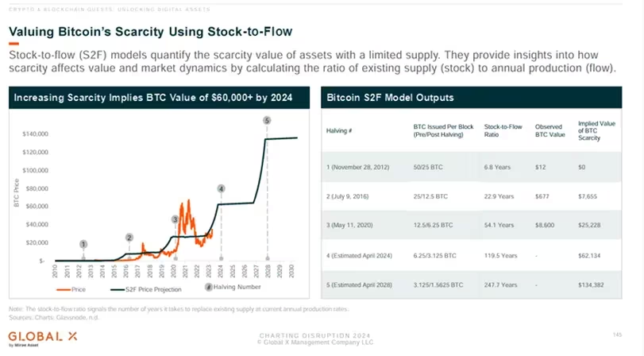The width and height of the screenshot is (644, 356).
Task: Click the Observed BTC Value column header
Action: pos(549,130)
